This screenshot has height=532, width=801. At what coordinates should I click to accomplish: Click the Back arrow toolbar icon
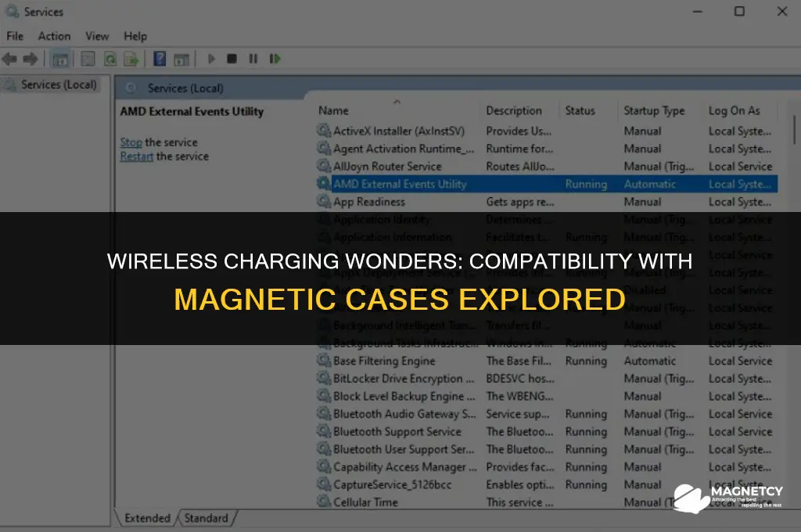(x=9, y=59)
